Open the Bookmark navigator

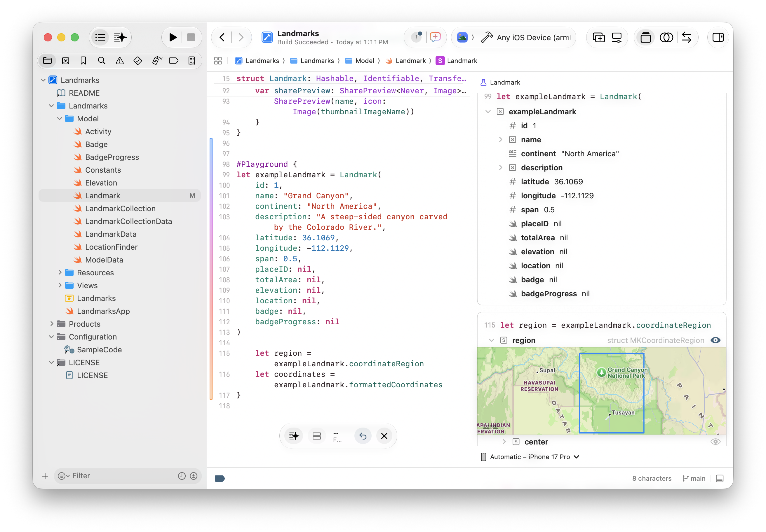(x=83, y=61)
